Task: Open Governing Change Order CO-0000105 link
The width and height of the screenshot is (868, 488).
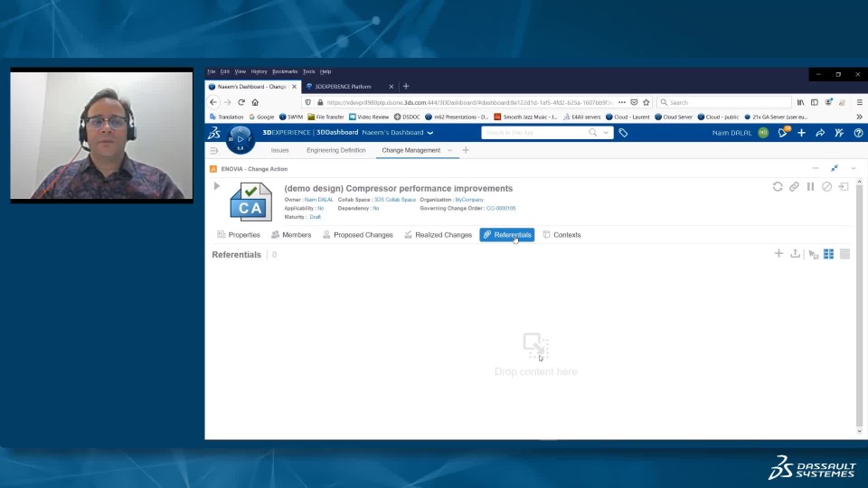Action: coord(501,209)
